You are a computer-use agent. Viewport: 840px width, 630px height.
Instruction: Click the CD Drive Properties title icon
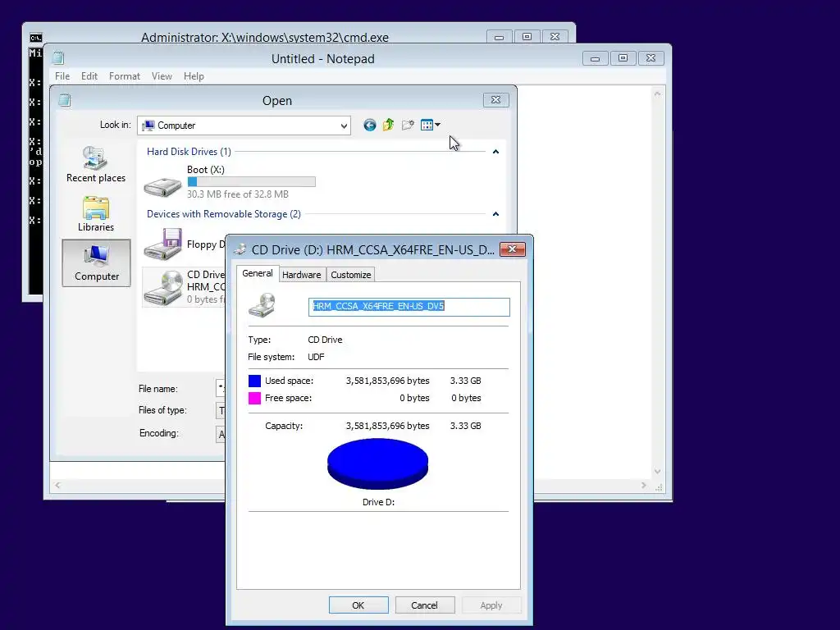coord(240,249)
